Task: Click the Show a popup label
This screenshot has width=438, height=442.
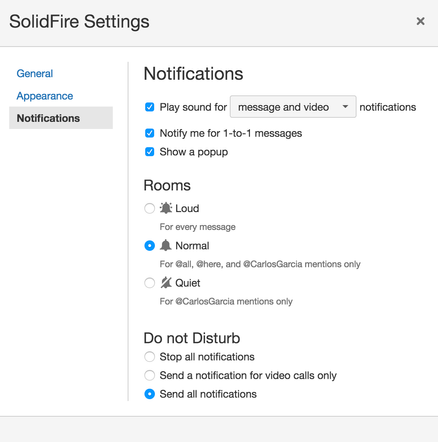Action: 194,152
